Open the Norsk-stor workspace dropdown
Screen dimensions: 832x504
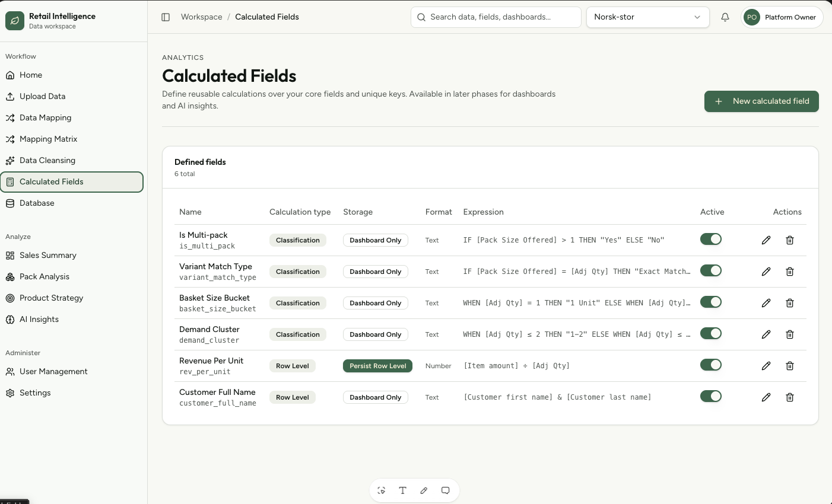[x=647, y=17]
